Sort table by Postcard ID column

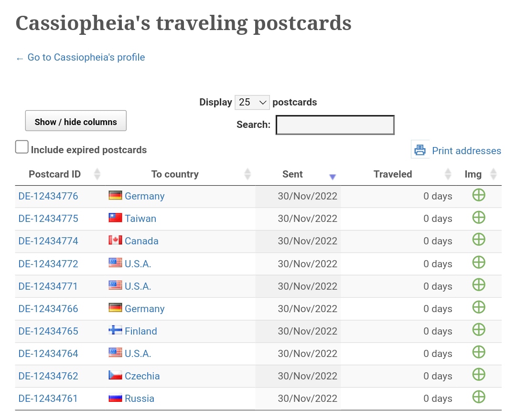(55, 174)
